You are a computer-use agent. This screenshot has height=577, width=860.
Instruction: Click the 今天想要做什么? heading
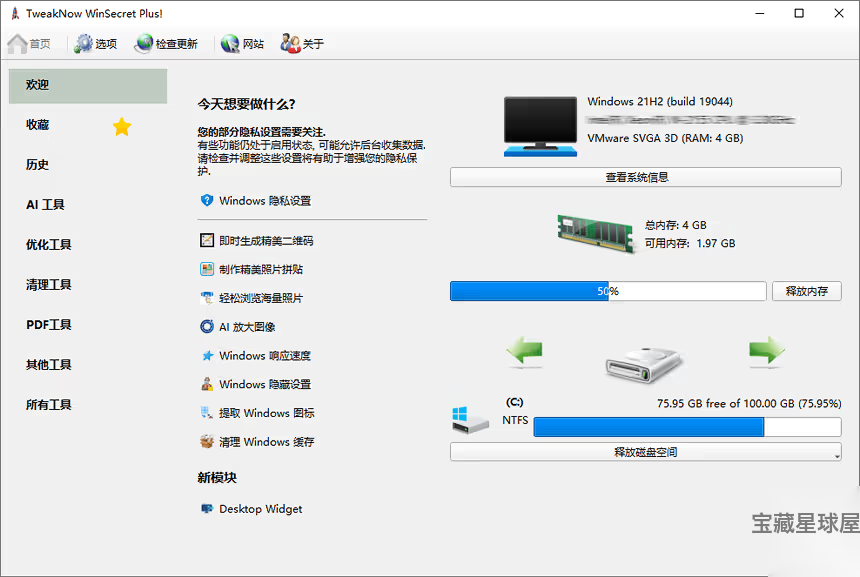(x=246, y=104)
